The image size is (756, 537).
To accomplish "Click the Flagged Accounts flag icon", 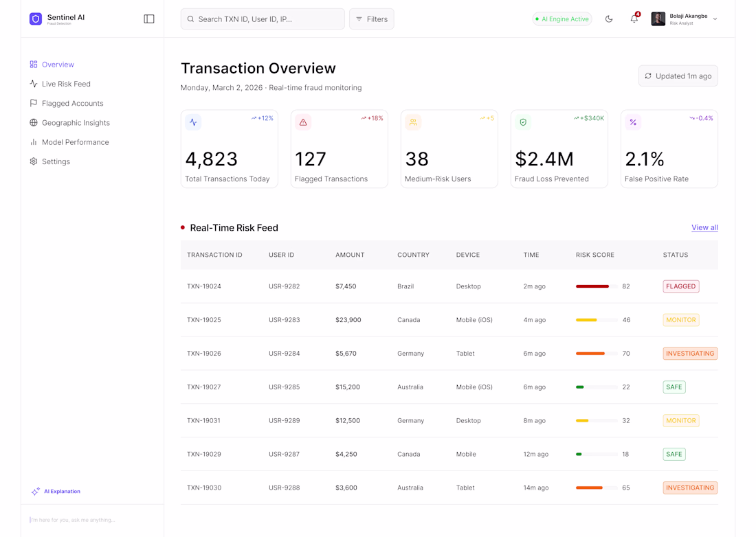I will 33,103.
